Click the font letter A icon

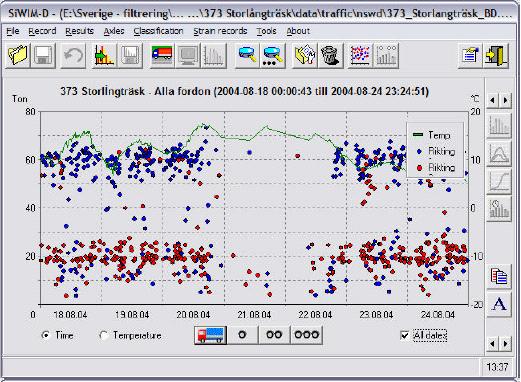click(x=499, y=305)
